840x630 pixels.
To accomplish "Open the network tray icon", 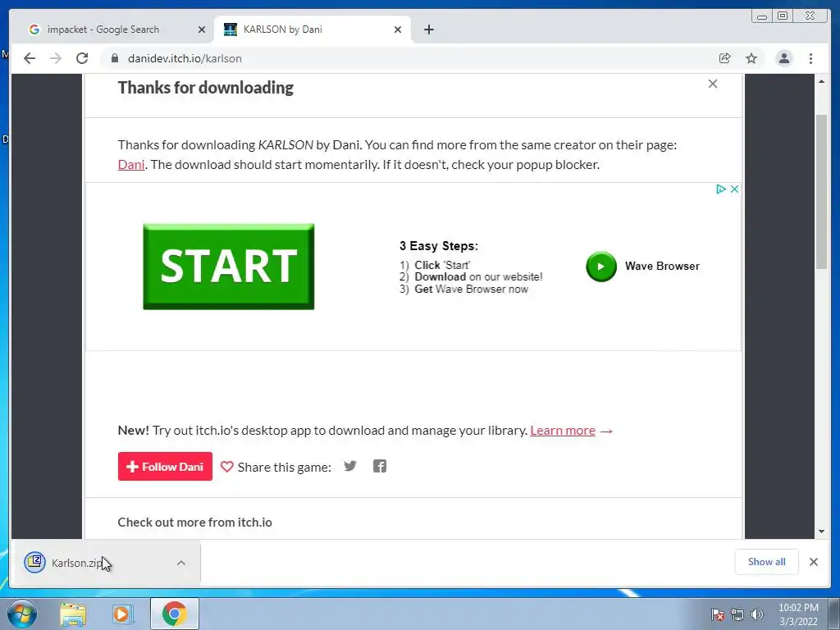I will coord(737,614).
